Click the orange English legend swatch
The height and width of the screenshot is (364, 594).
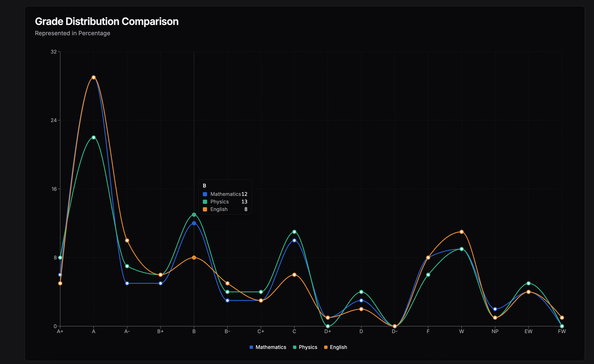point(326,347)
